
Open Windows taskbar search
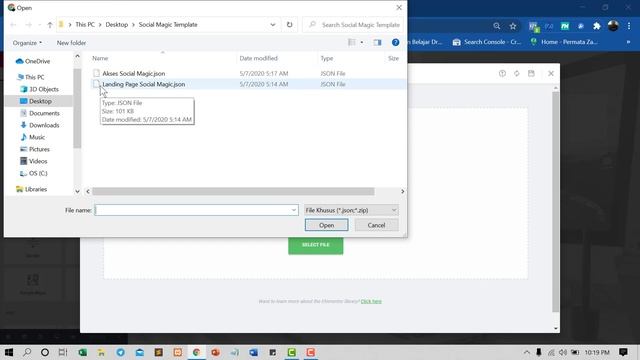point(27,352)
